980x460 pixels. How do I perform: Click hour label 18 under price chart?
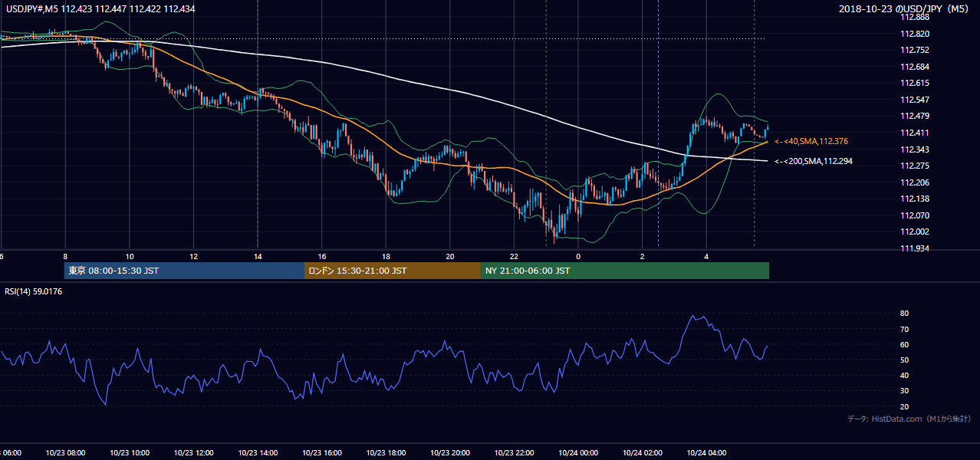386,256
